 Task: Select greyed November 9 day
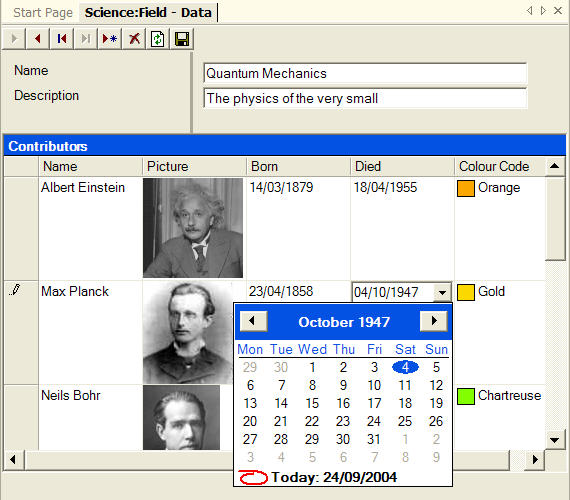pyautogui.click(x=436, y=457)
